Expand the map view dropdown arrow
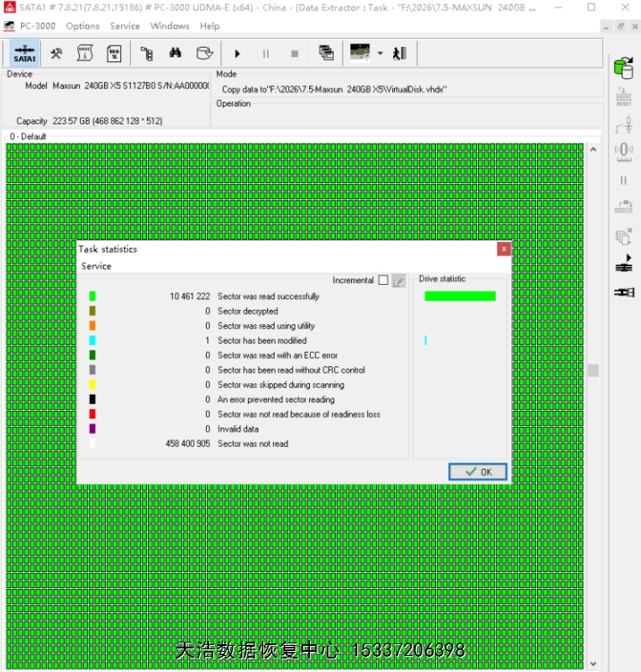 coord(380,54)
